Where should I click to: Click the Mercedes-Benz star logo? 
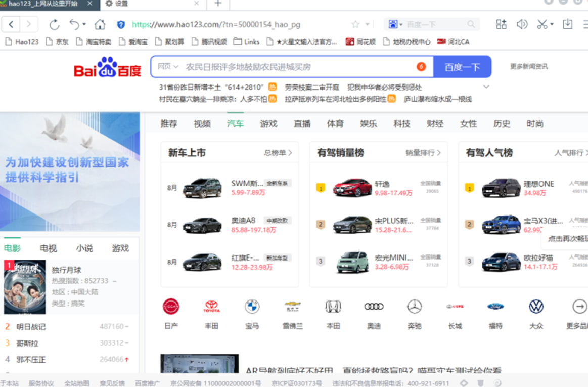point(415,307)
